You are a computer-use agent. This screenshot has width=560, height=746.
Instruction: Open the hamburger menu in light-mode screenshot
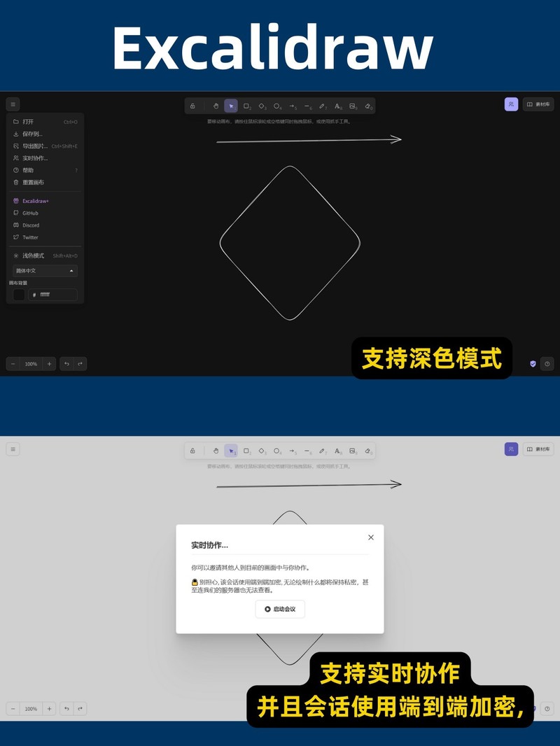13,449
